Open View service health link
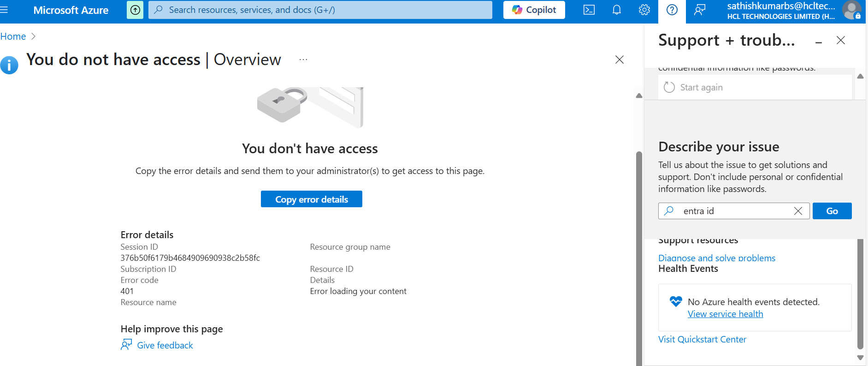Screen dimensions: 868x366 coord(726,314)
